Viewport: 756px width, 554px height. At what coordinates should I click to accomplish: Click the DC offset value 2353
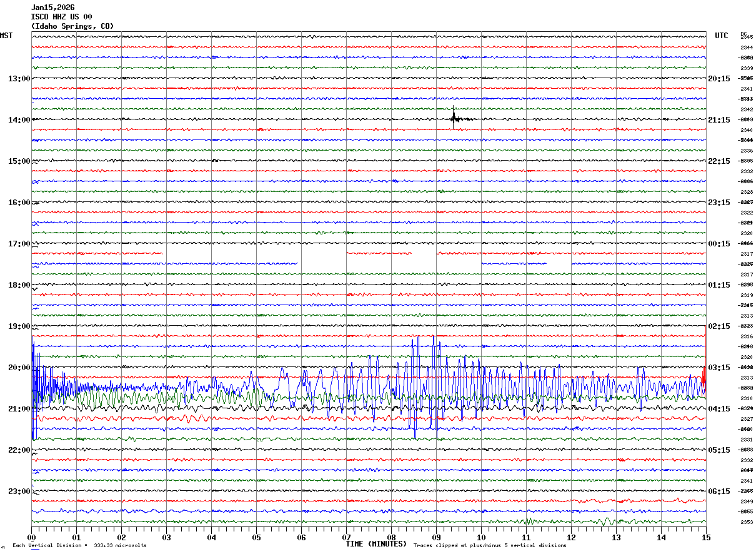[x=746, y=522]
